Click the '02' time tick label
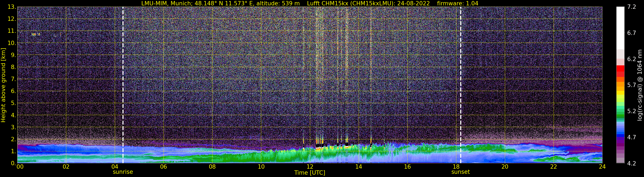 pos(66,167)
